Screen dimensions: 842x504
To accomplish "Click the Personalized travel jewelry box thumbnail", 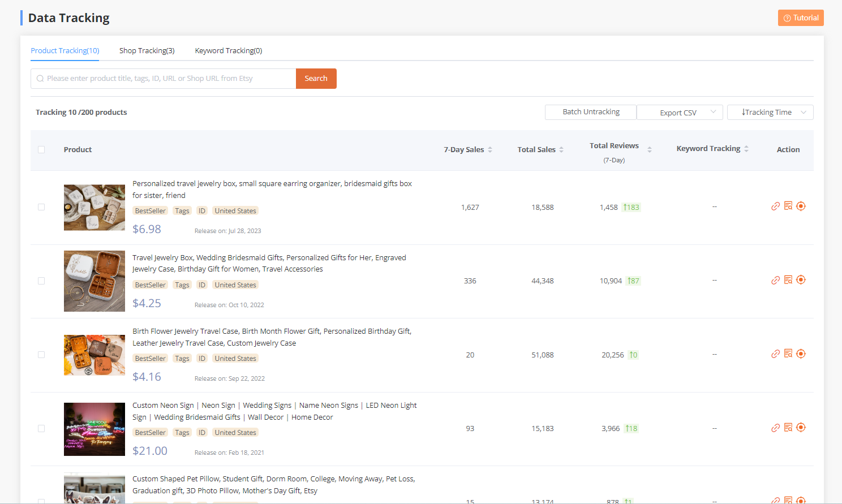I will pos(94,208).
